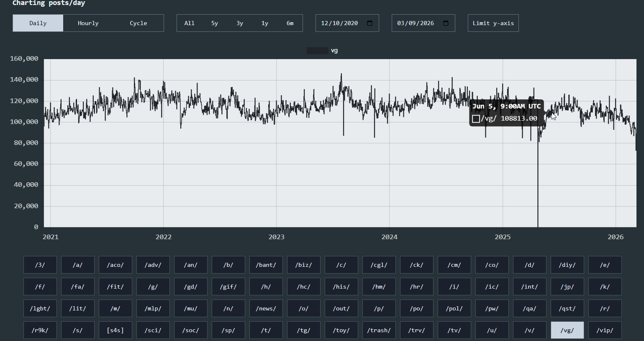Click the /v/ board button
644x341 pixels.
click(530, 330)
